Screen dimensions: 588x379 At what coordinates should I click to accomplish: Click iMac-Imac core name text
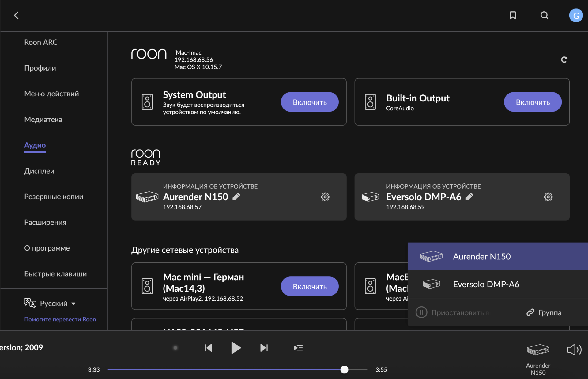coord(188,52)
